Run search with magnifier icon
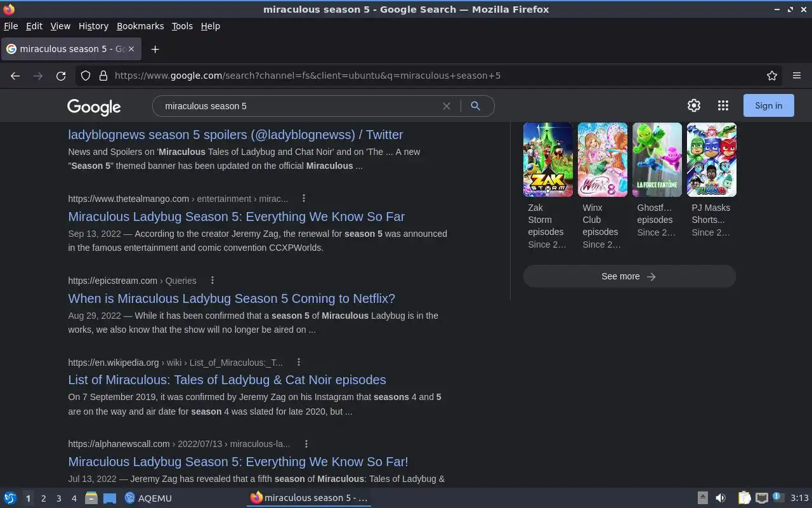Image resolution: width=812 pixels, height=508 pixels. pyautogui.click(x=475, y=106)
